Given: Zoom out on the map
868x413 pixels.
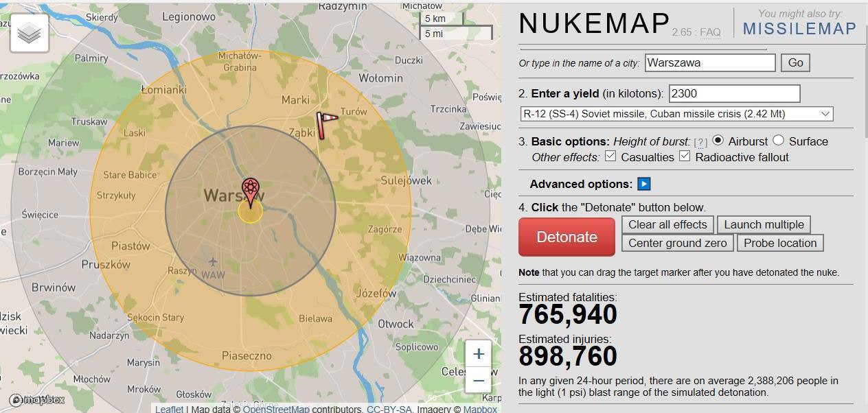Looking at the screenshot, I should pos(479,380).
